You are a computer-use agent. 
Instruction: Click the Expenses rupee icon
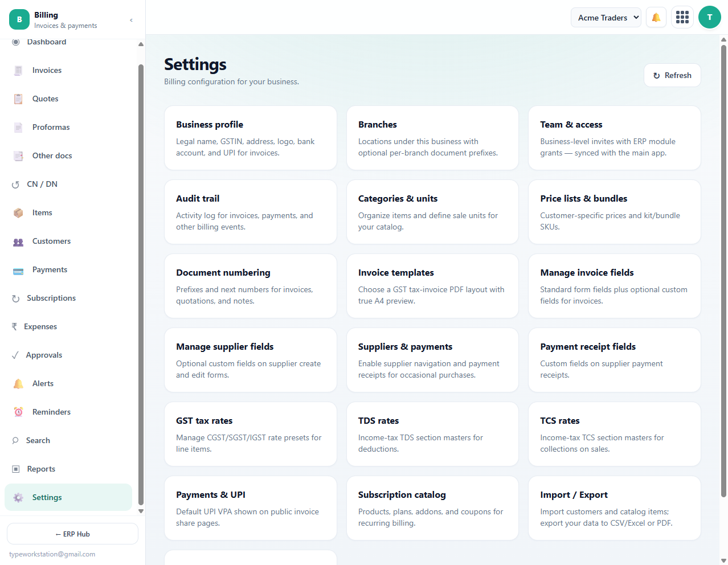pyautogui.click(x=14, y=327)
